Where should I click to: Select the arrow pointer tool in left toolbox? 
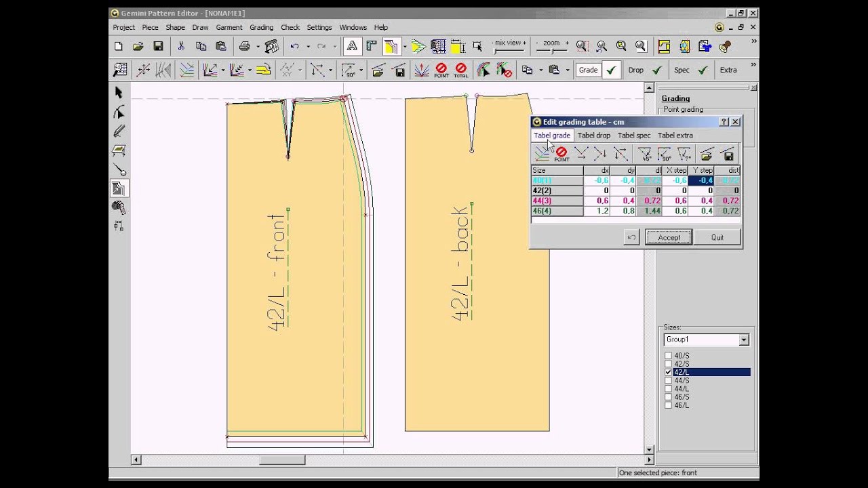pyautogui.click(x=119, y=93)
